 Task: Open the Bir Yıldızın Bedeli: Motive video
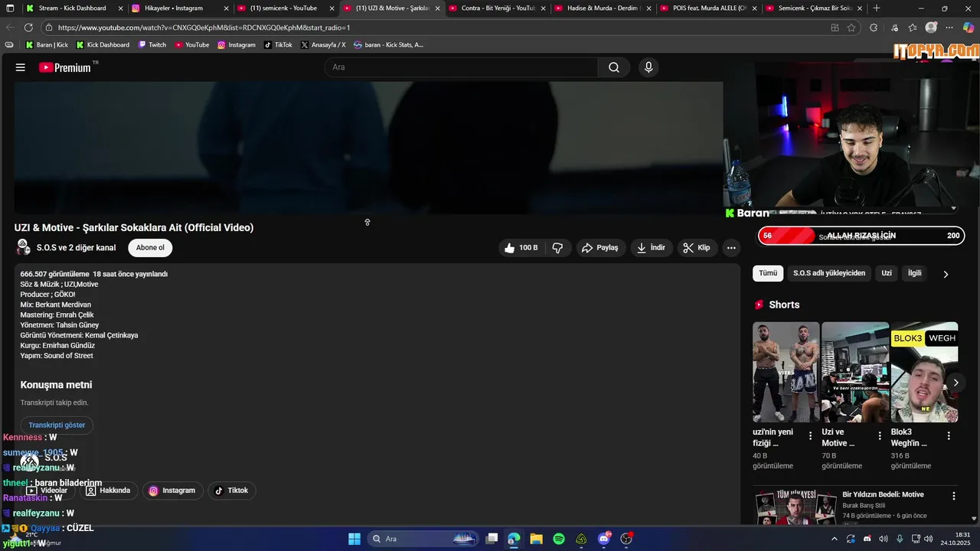pos(883,494)
